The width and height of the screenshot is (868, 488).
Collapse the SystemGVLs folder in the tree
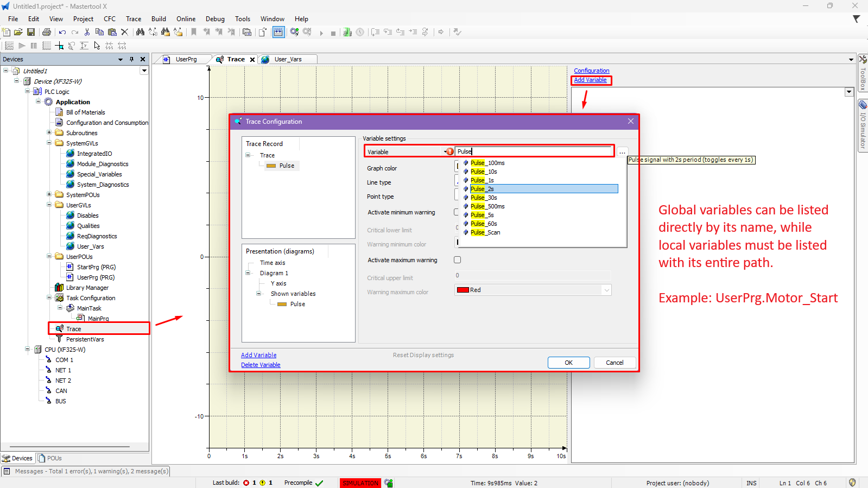click(x=49, y=143)
